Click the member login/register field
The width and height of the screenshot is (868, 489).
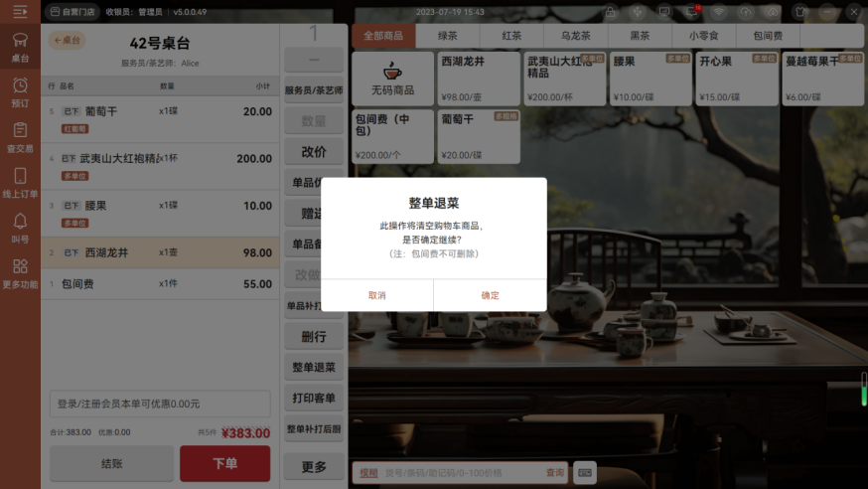click(160, 404)
